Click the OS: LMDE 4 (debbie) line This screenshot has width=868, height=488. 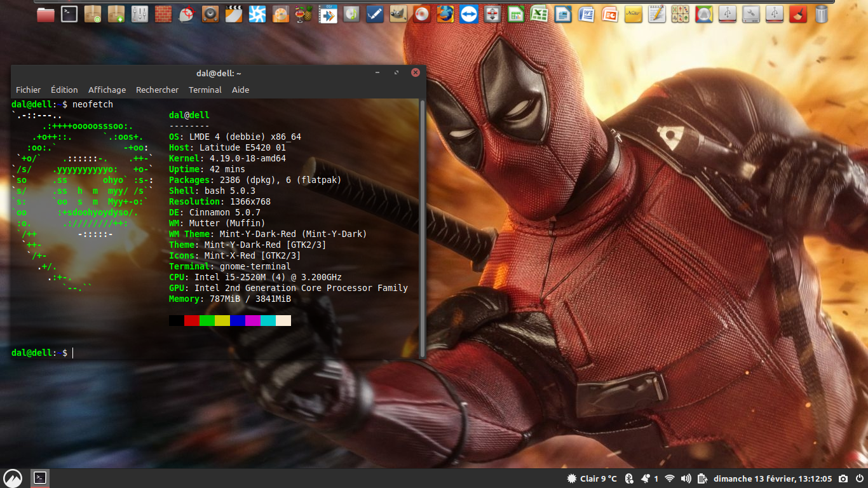click(235, 137)
